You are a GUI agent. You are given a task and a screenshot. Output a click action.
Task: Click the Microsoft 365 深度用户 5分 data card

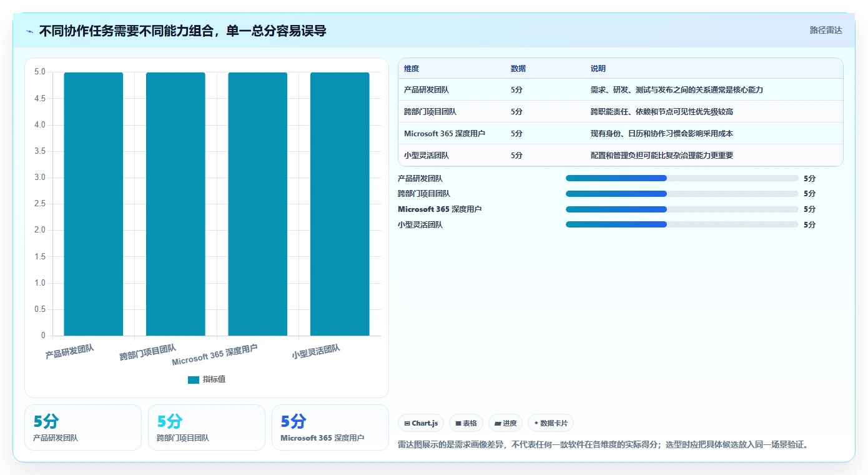point(330,427)
